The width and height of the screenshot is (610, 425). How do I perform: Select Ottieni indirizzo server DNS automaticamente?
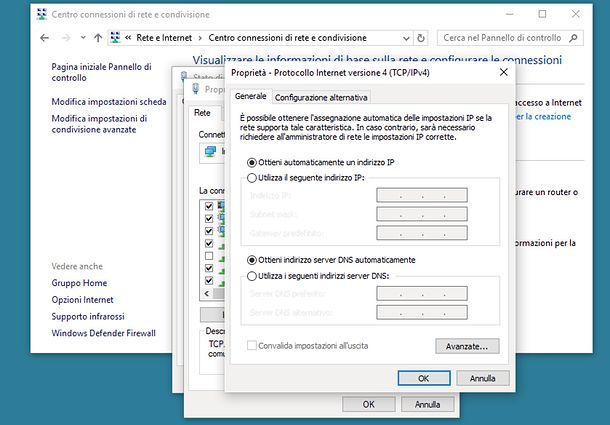click(331, 260)
